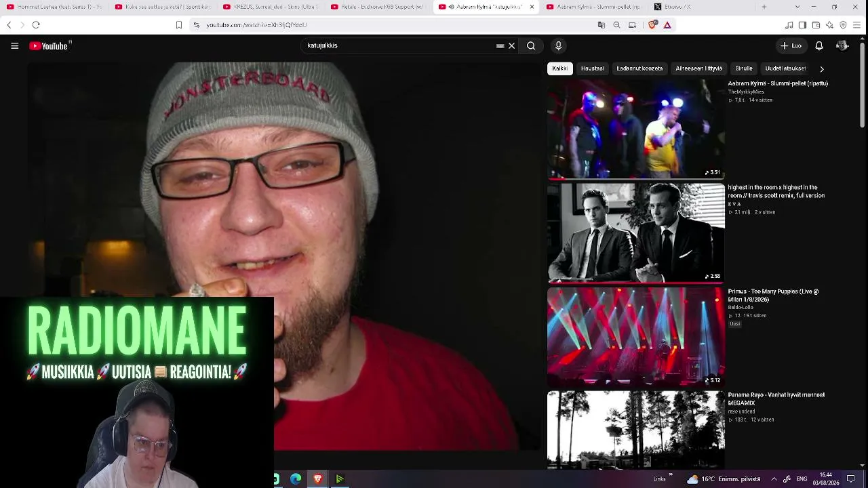868x488 pixels.
Task: Open the zoom magnifier in address bar
Action: click(x=616, y=25)
